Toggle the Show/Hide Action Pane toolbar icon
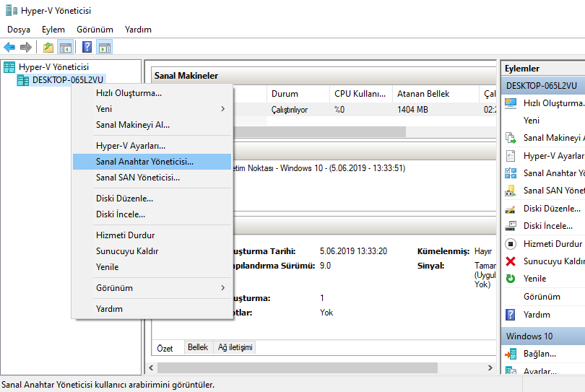Screen dimensions: 585x392 click(x=105, y=48)
